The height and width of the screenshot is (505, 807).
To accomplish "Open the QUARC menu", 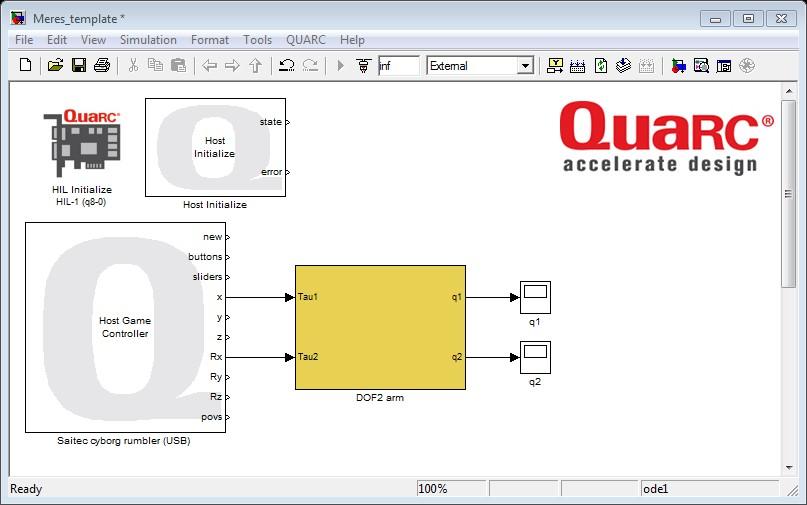I will coord(306,40).
